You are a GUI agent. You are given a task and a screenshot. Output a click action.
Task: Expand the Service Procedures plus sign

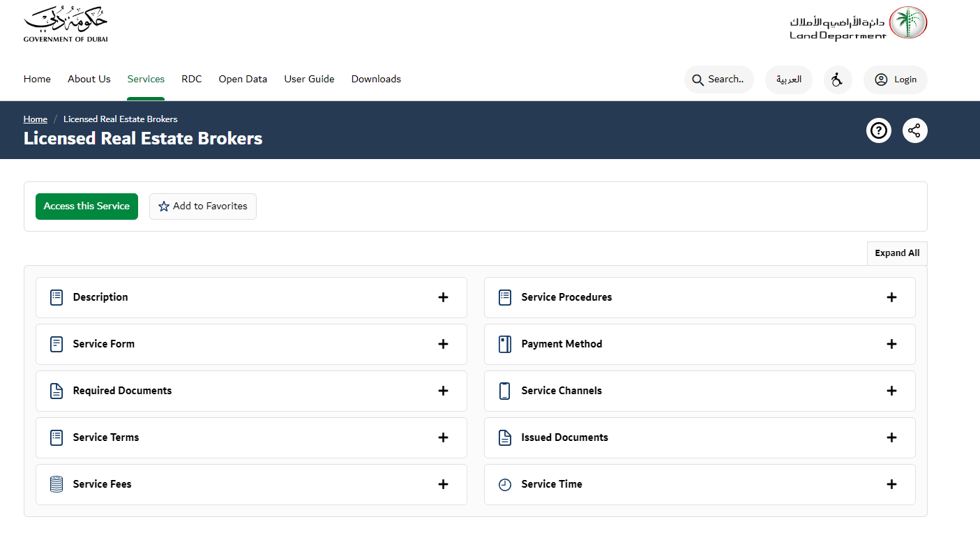(891, 297)
